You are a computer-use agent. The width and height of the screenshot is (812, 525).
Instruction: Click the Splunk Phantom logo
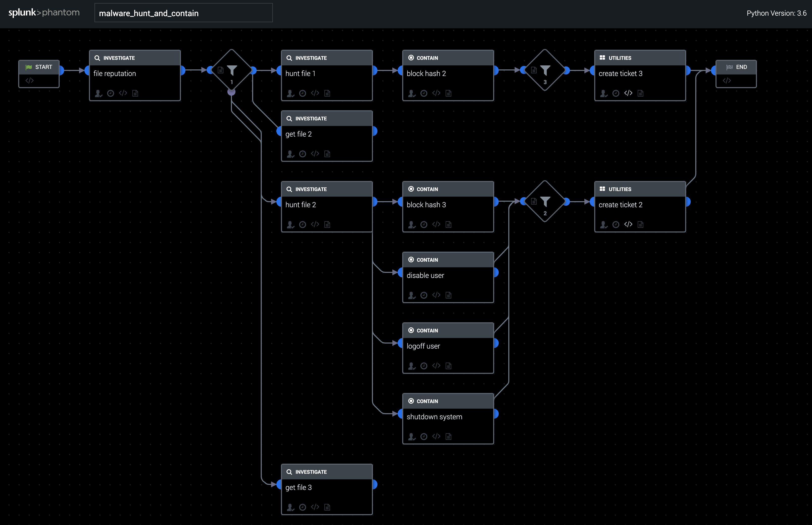point(44,13)
